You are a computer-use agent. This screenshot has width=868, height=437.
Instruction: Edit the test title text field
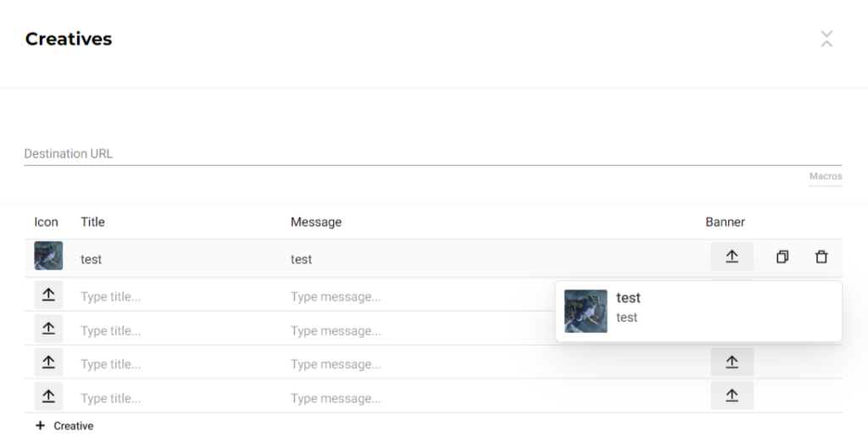[x=178, y=259]
